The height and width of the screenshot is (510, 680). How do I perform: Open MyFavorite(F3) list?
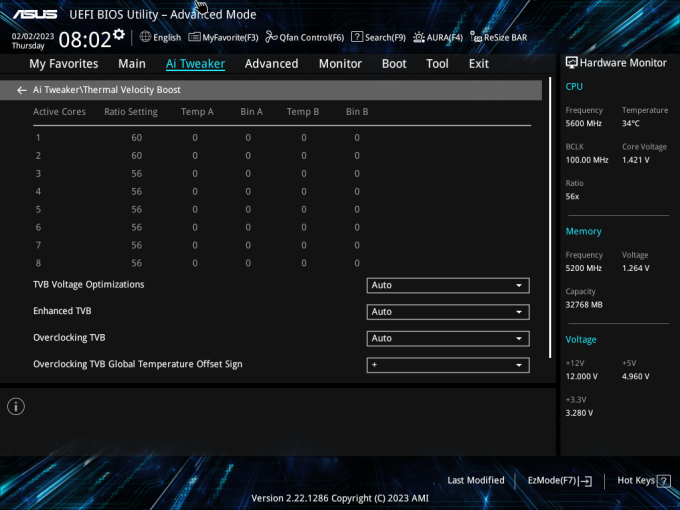tap(223, 37)
